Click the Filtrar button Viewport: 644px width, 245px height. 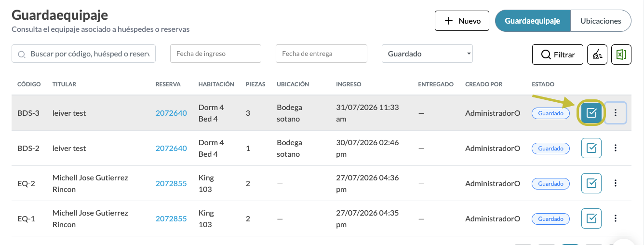pos(558,54)
